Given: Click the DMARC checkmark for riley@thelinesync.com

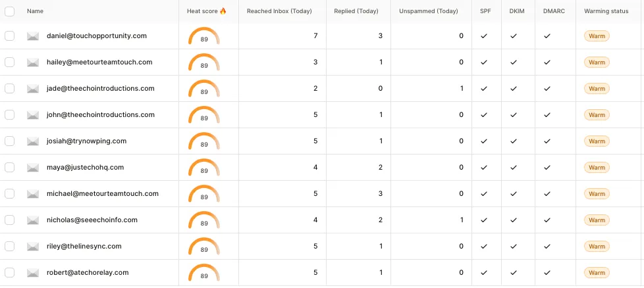Looking at the screenshot, I should click(x=547, y=246).
